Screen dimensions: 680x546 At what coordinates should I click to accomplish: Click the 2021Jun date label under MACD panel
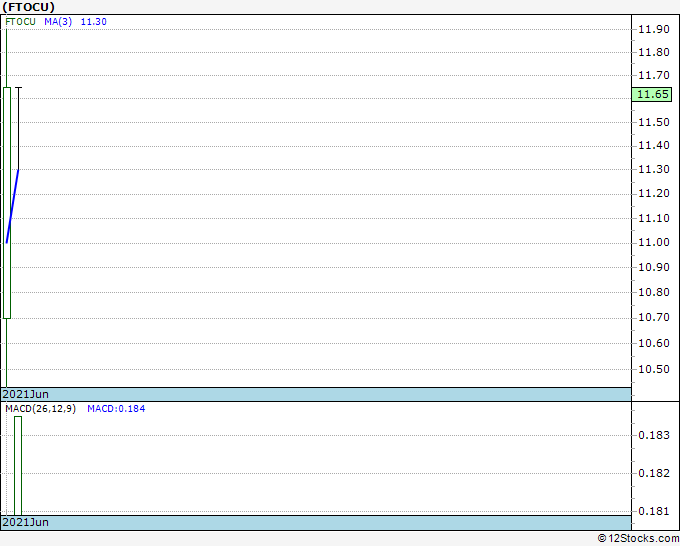[x=26, y=522]
